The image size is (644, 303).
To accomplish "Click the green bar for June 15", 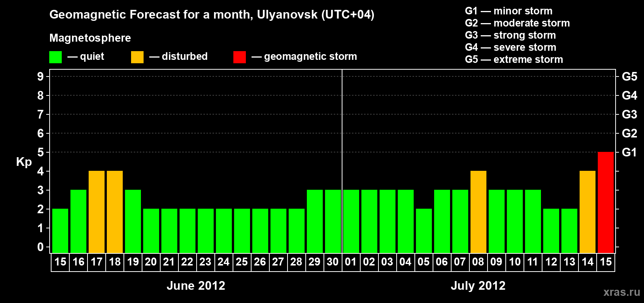I will click(60, 231).
